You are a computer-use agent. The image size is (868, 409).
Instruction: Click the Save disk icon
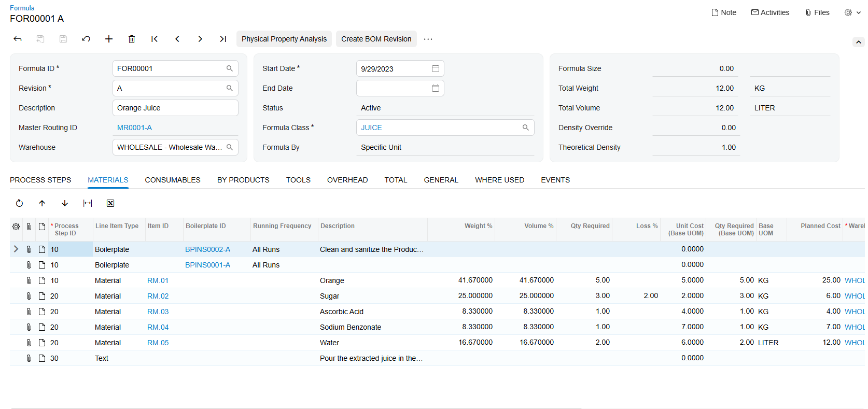(63, 39)
